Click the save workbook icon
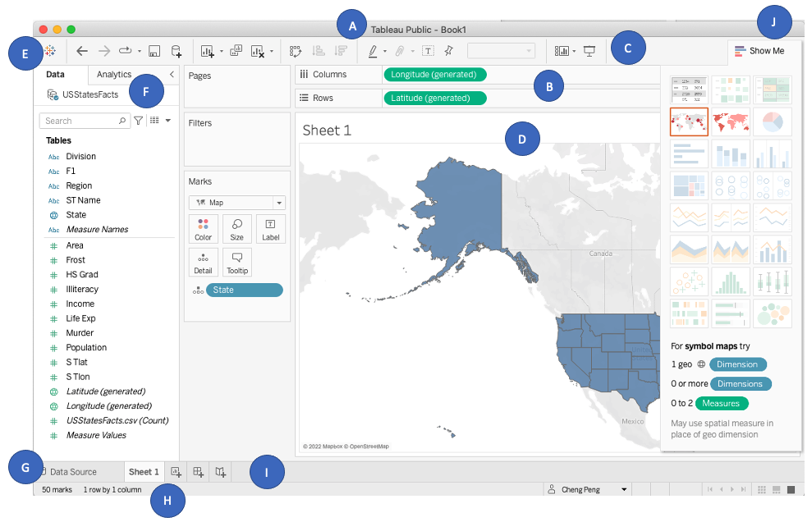This screenshot has width=812, height=522. click(x=154, y=51)
